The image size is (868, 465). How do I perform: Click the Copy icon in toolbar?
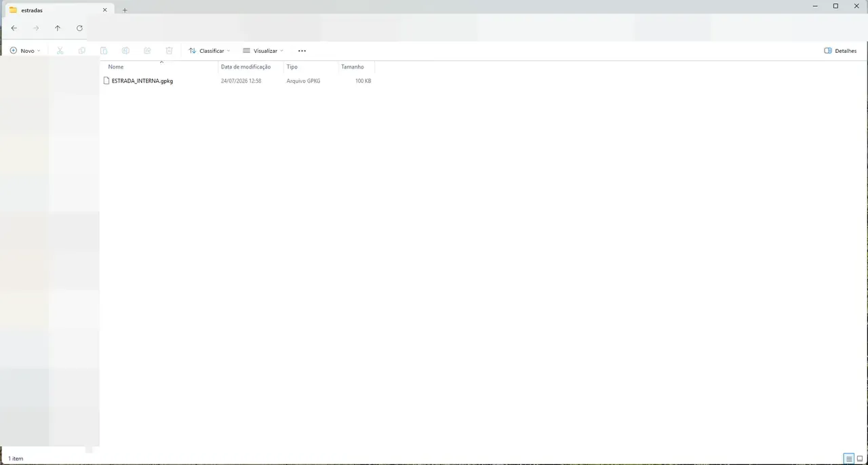click(82, 51)
